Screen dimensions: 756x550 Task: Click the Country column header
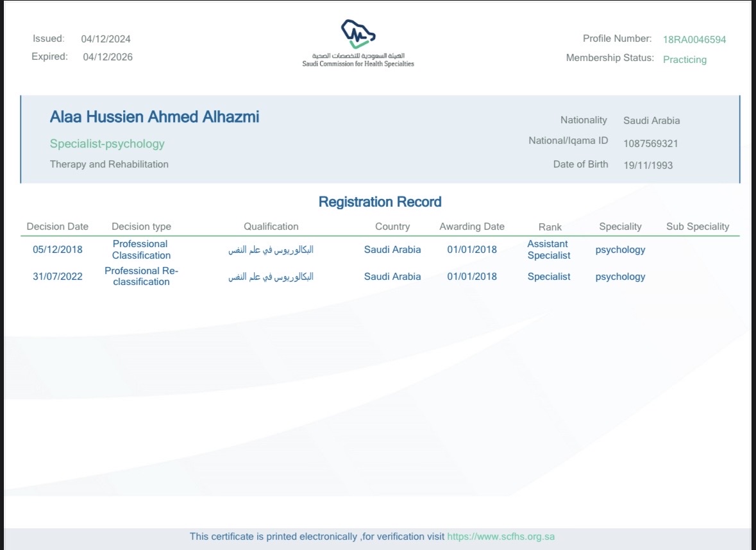click(392, 227)
